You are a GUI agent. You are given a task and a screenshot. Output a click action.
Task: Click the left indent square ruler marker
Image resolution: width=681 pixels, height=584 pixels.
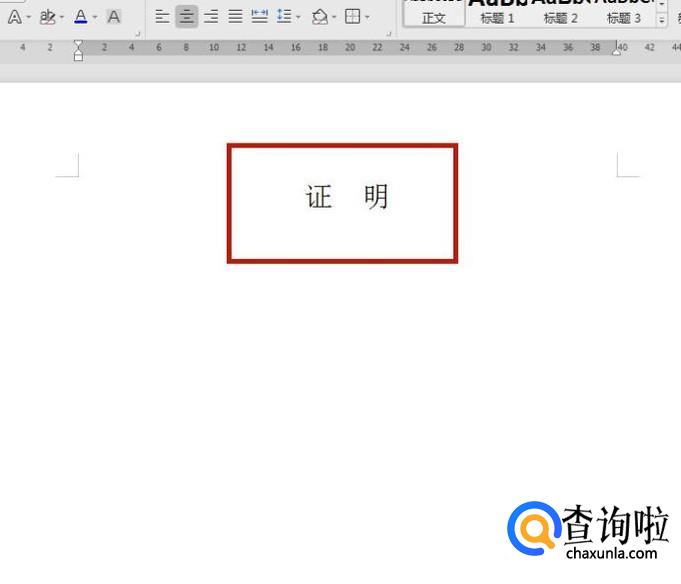(x=78, y=57)
